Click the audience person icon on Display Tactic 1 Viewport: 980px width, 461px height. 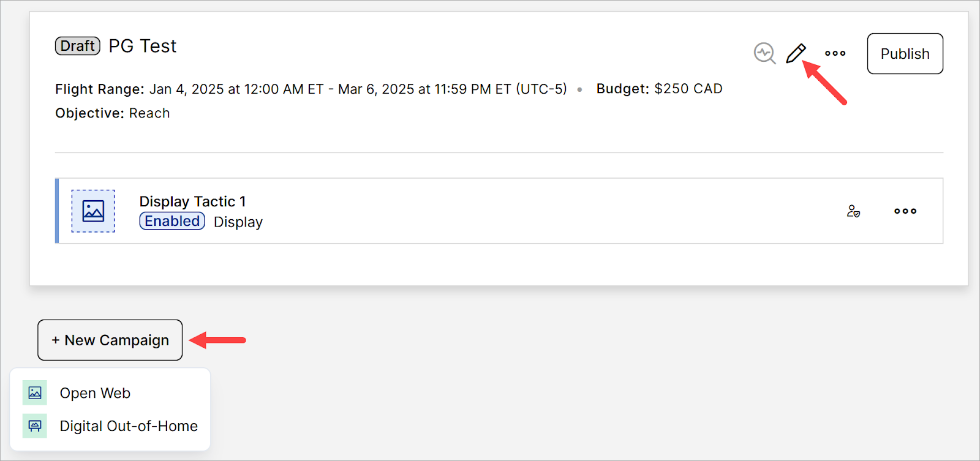[x=853, y=211]
